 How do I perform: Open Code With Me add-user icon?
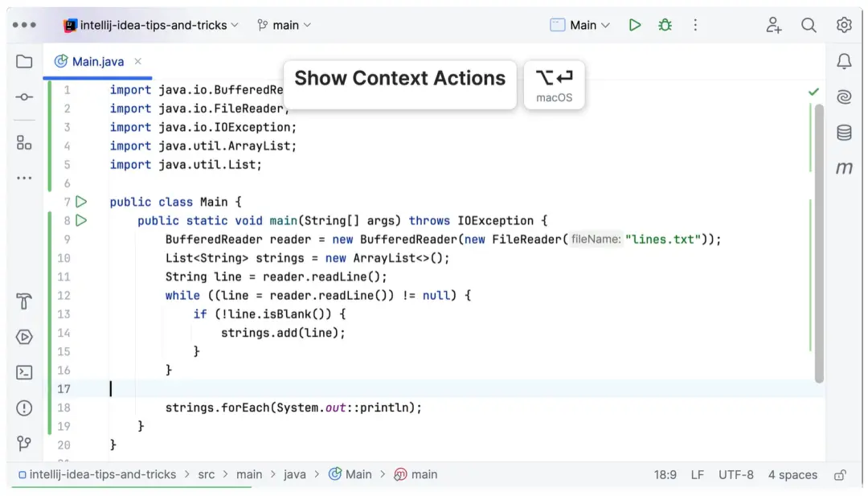coord(773,25)
